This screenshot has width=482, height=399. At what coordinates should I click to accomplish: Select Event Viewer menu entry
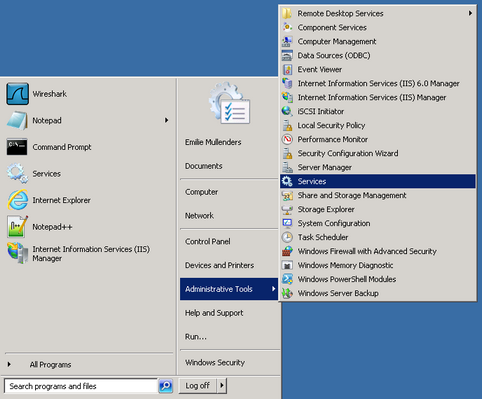(378, 69)
